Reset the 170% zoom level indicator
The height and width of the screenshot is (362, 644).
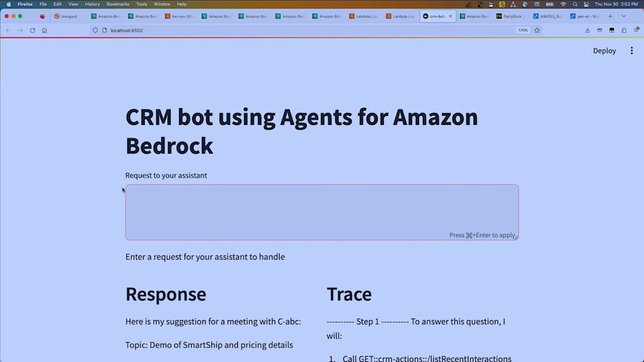tap(523, 31)
